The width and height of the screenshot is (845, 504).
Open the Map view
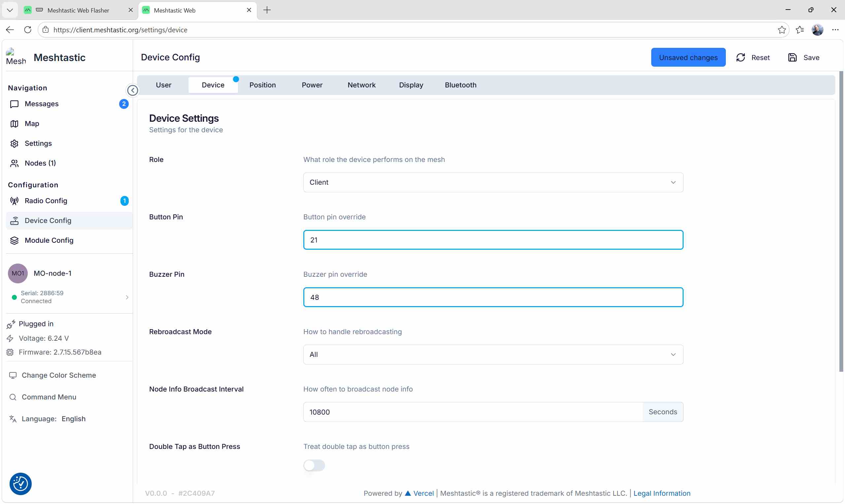(x=32, y=124)
